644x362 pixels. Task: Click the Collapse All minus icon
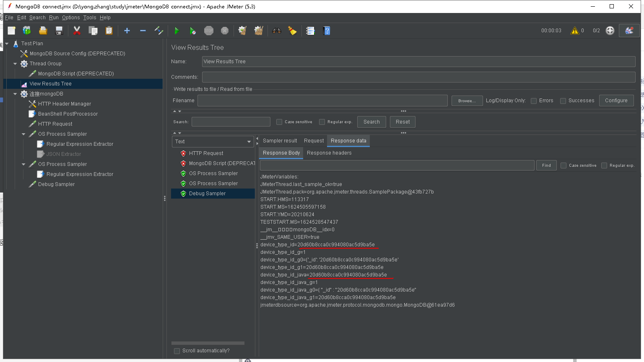[x=143, y=31]
